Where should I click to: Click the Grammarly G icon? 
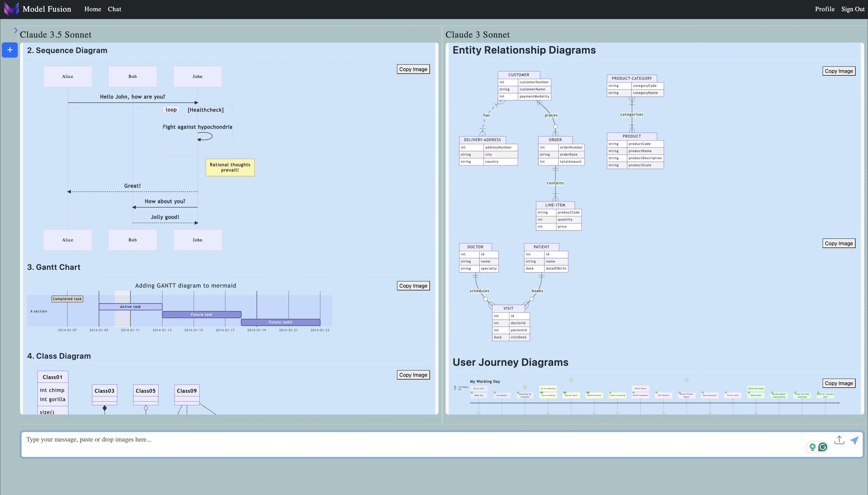point(823,447)
